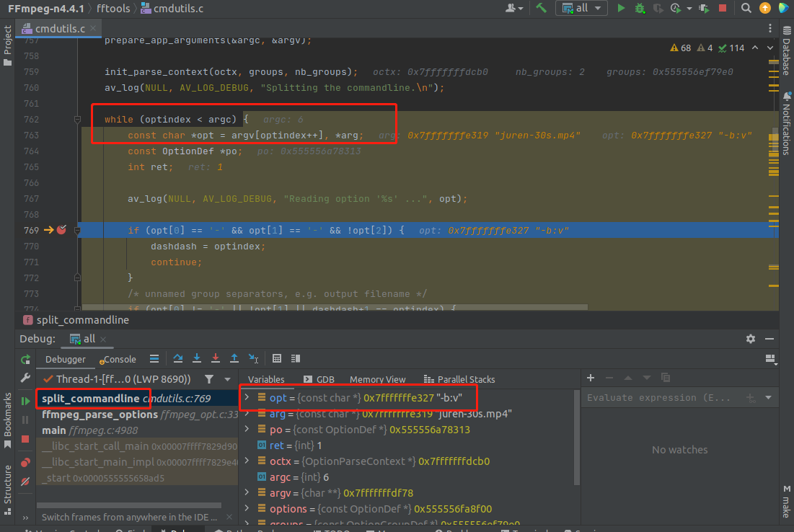794x532 pixels.
Task: Toggle Mute Breakpoints in debug sidebar
Action: (x=26, y=481)
